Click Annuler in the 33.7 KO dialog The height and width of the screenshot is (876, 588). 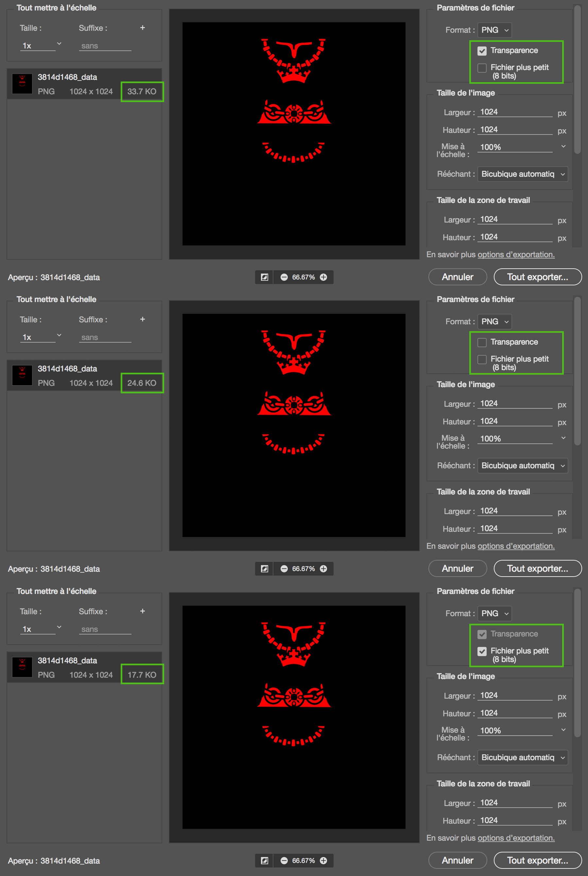(458, 277)
